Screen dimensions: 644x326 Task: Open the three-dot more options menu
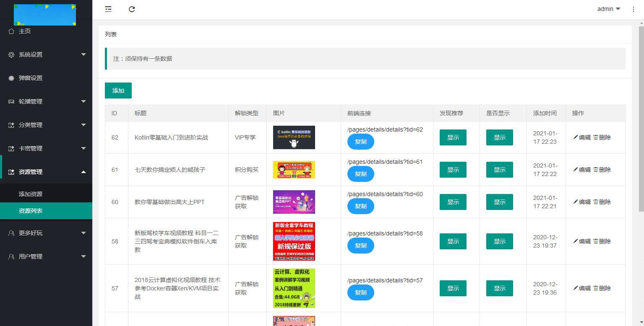633,9
